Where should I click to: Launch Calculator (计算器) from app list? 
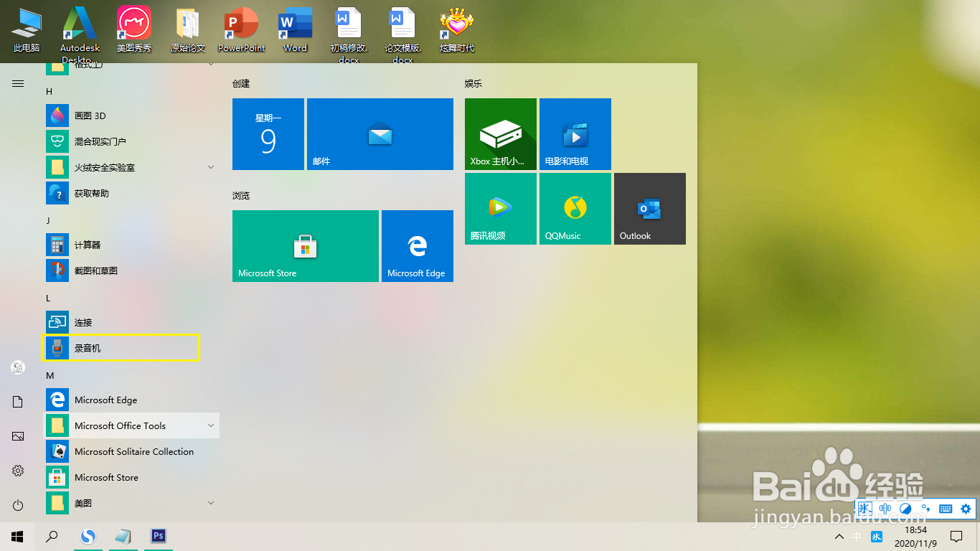coord(132,245)
